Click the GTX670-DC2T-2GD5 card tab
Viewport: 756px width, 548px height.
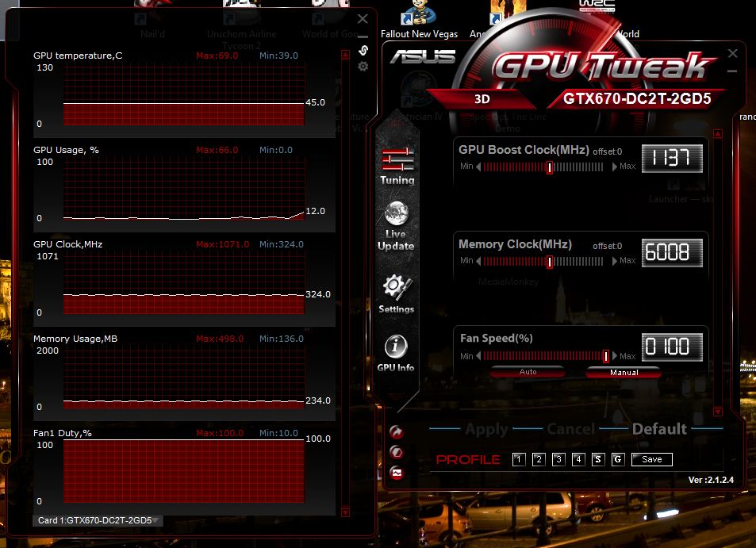[637, 99]
